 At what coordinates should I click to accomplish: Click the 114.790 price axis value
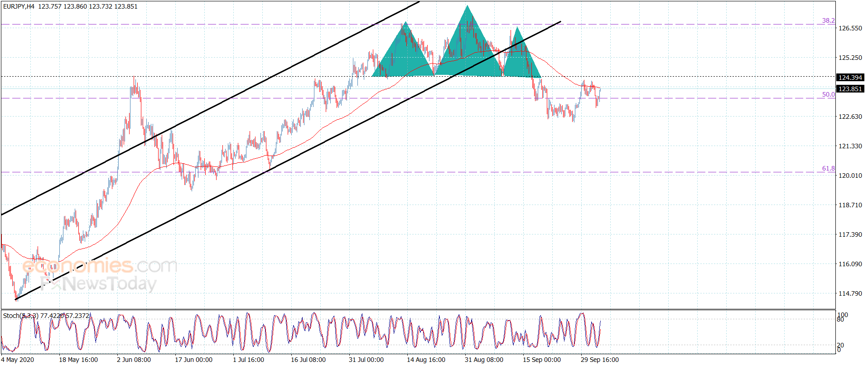(x=850, y=293)
